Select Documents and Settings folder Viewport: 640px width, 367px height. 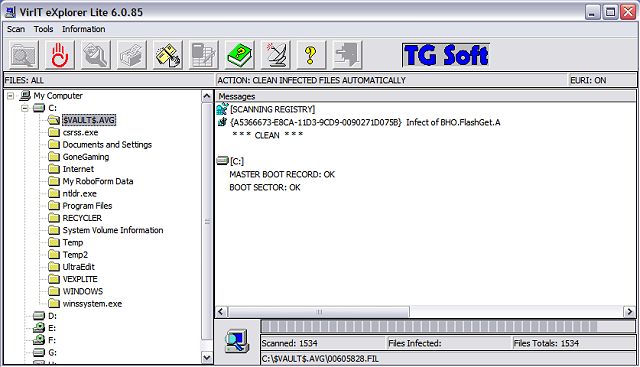107,145
